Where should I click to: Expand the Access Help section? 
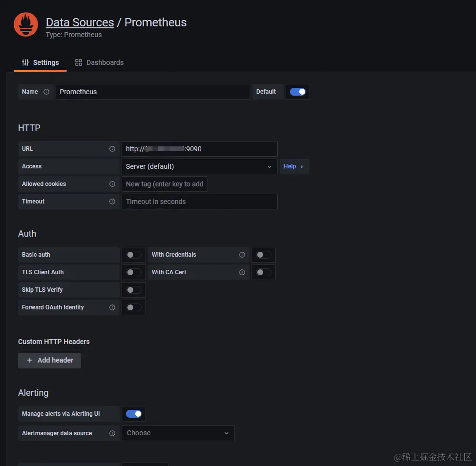point(294,166)
